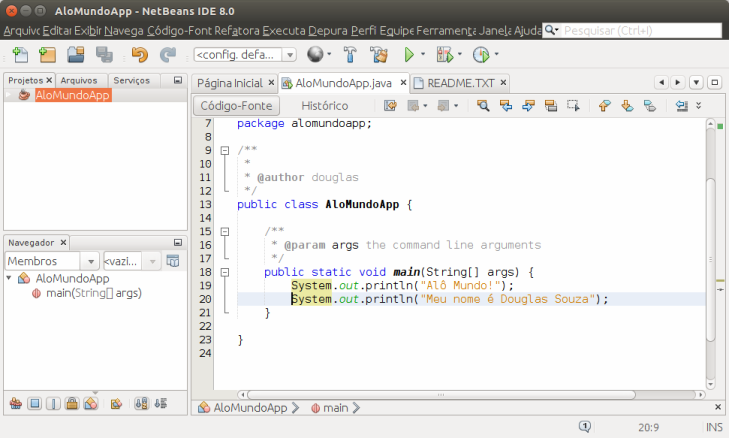Collapse the main method code fold on line 18
This screenshot has width=729, height=438.
(225, 272)
